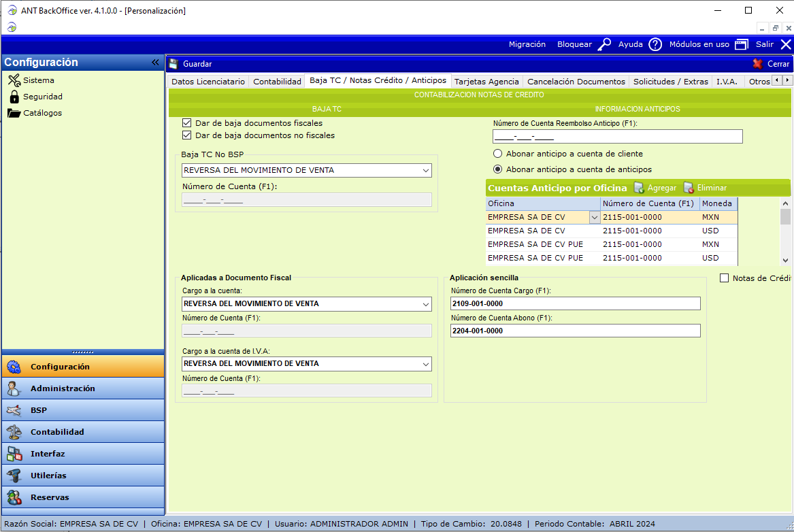This screenshot has height=532, width=794.
Task: Open the Tarjetas Agencia tab
Action: pyautogui.click(x=486, y=82)
